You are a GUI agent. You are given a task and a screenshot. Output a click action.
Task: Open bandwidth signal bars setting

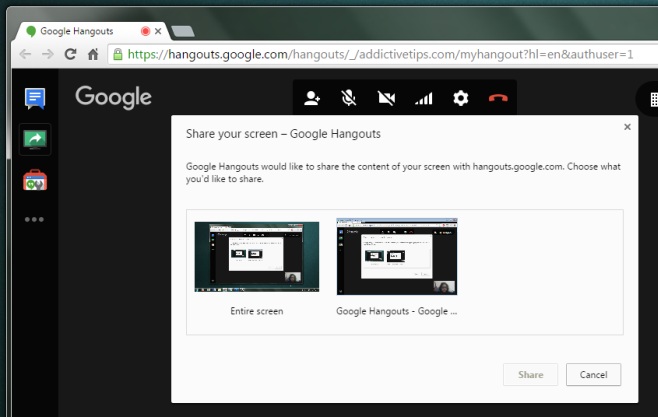click(x=423, y=99)
